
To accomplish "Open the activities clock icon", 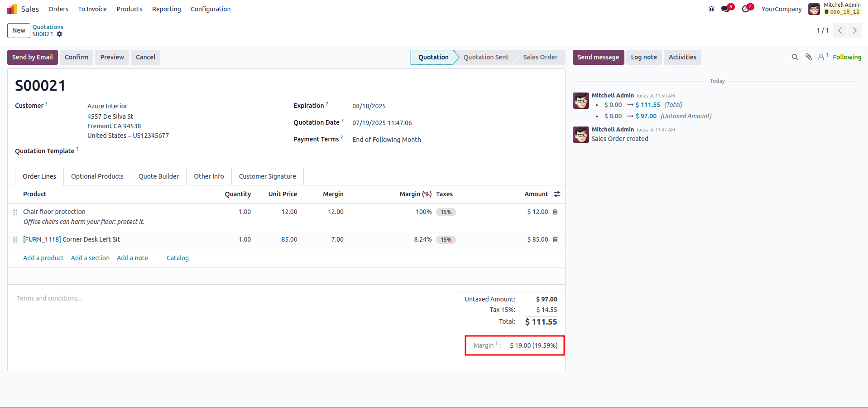I will (x=745, y=9).
